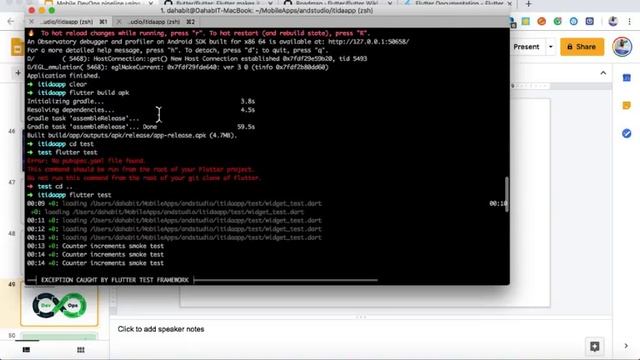Open the Chrome three-dot menu
640x360 pixels.
pyautogui.click(x=629, y=21)
